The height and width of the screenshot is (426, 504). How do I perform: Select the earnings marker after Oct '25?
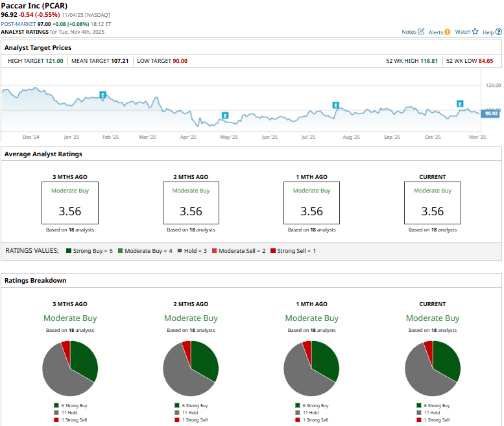coord(460,104)
